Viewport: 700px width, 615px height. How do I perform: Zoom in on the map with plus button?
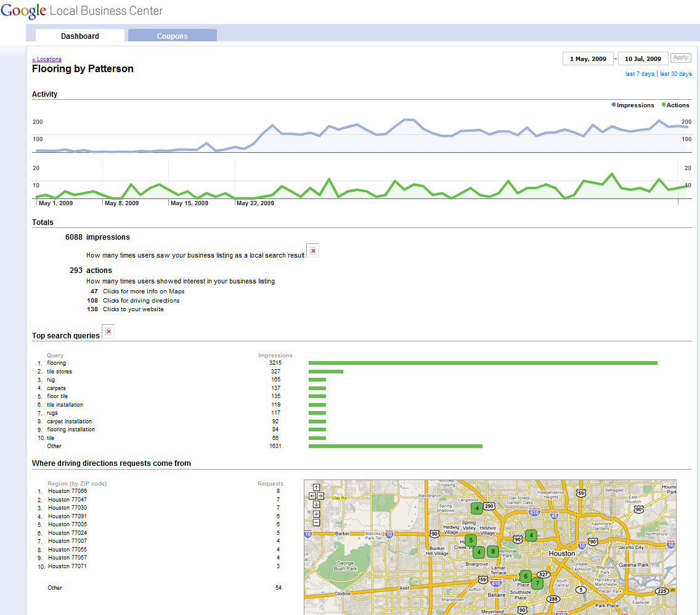pyautogui.click(x=316, y=514)
